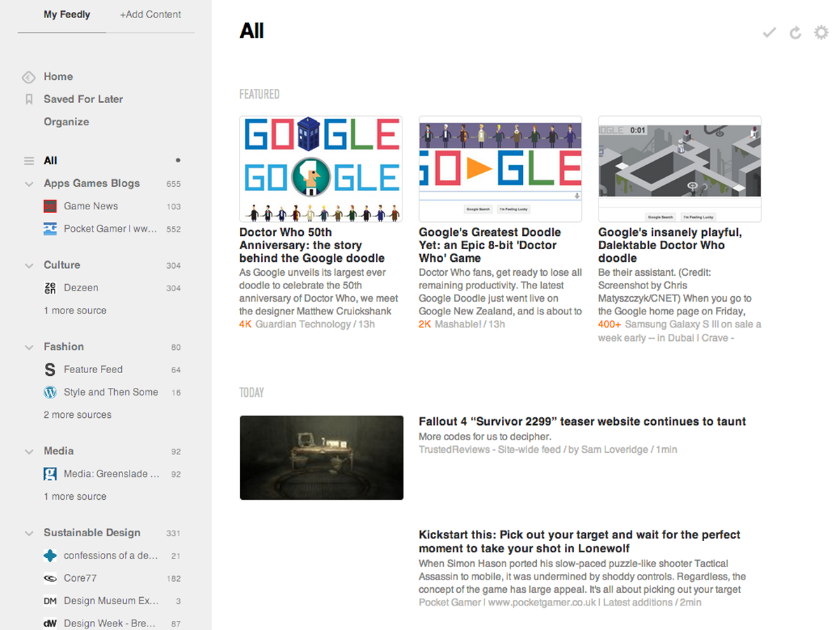Open settings gear icon
The image size is (840, 630).
pos(821,32)
